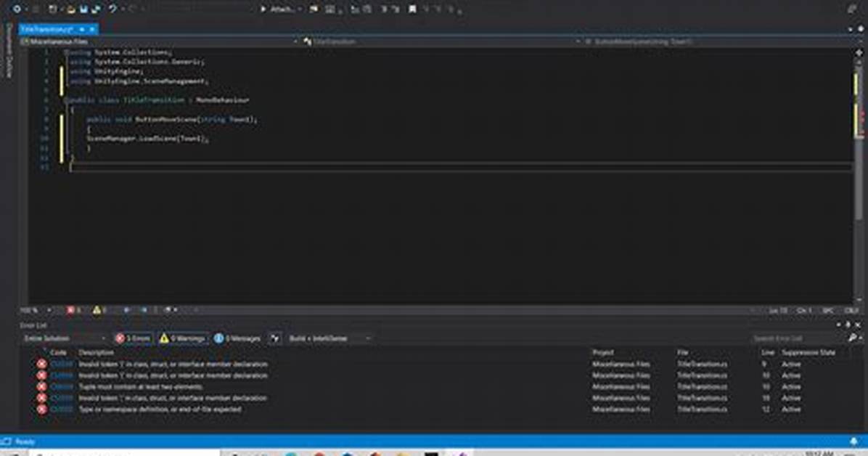Click the Error List search magnifier icon
Screen dimensions: 868x456
(853, 338)
